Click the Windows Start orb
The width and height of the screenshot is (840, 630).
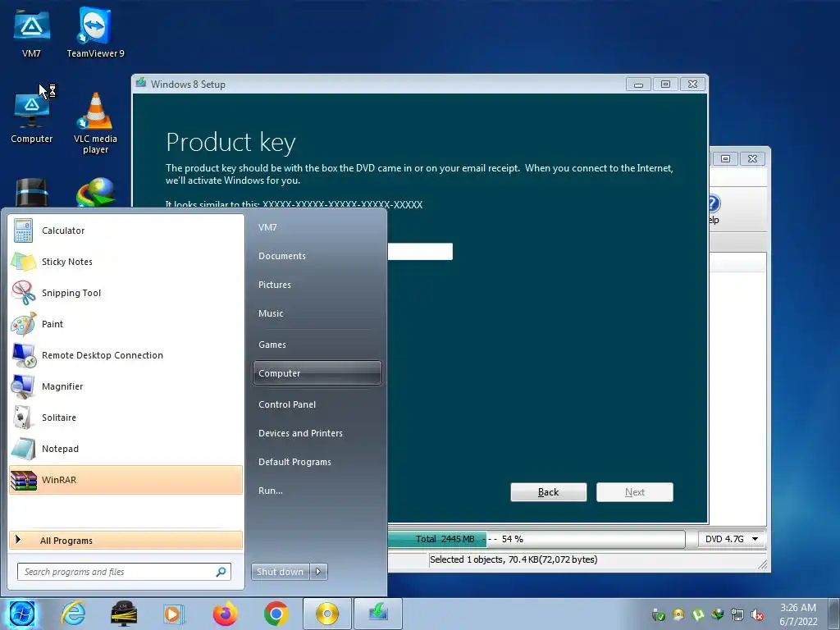(x=21, y=614)
